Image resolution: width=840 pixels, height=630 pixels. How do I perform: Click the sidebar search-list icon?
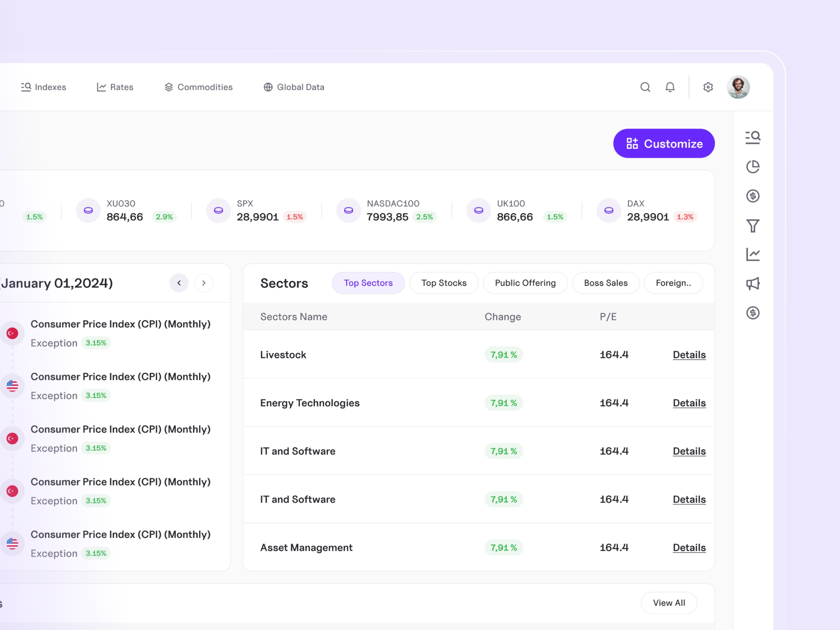(752, 137)
